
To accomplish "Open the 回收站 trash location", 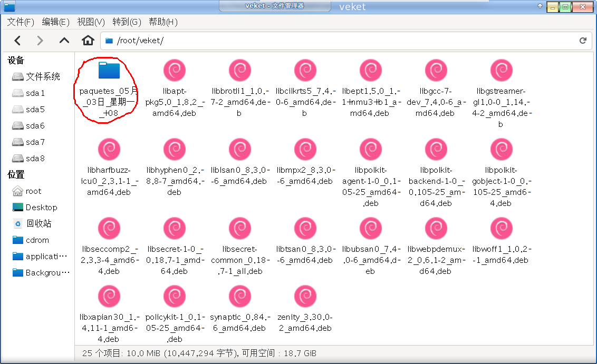I will point(32,224).
